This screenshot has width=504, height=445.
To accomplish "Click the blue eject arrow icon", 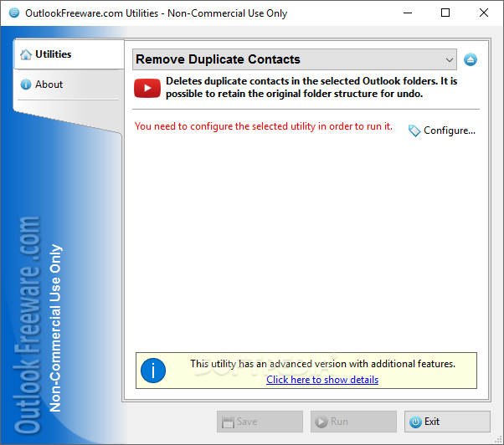I will click(x=471, y=59).
